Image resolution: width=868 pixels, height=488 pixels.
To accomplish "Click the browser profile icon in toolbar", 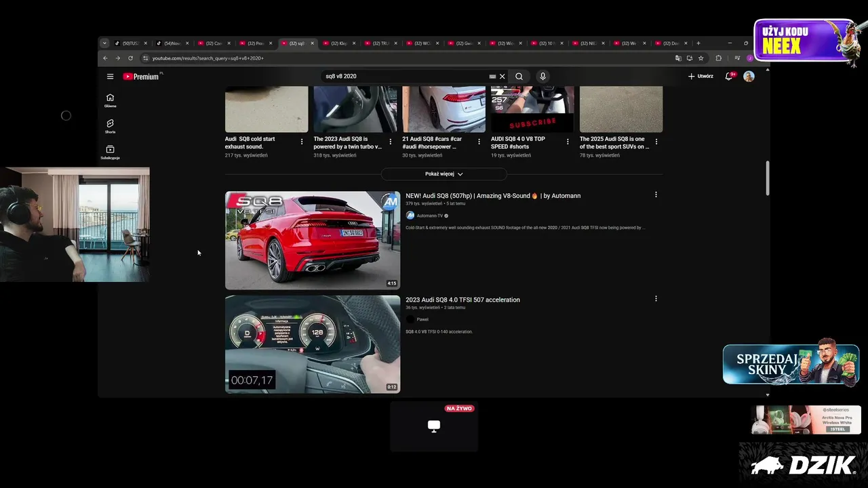I will 750,58.
